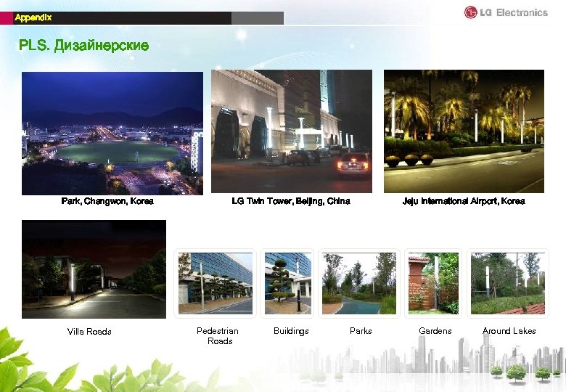
Task: Click the 'Around Lakes' caption
Action: tap(509, 330)
